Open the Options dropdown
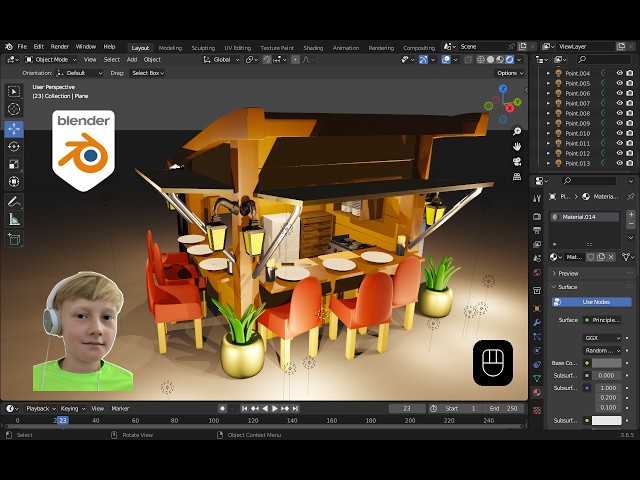 click(510, 73)
